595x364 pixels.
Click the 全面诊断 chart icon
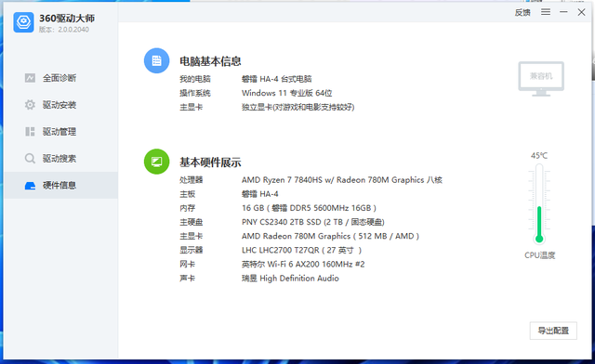click(x=30, y=78)
